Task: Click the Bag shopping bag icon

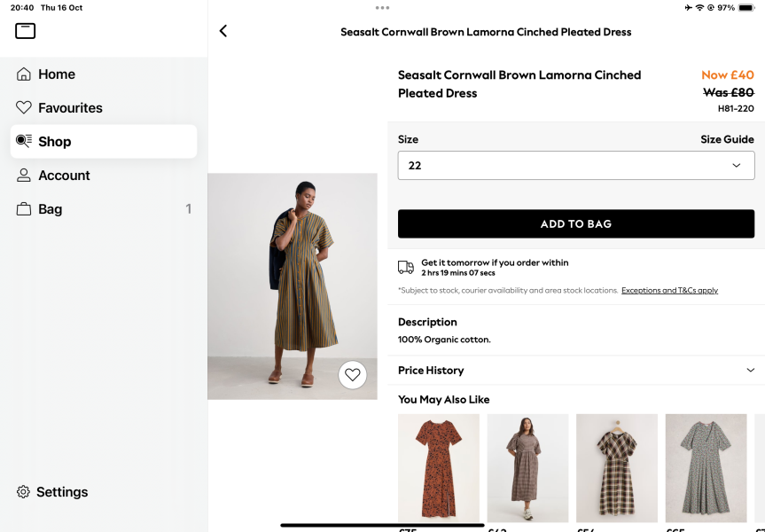Action: [x=23, y=209]
